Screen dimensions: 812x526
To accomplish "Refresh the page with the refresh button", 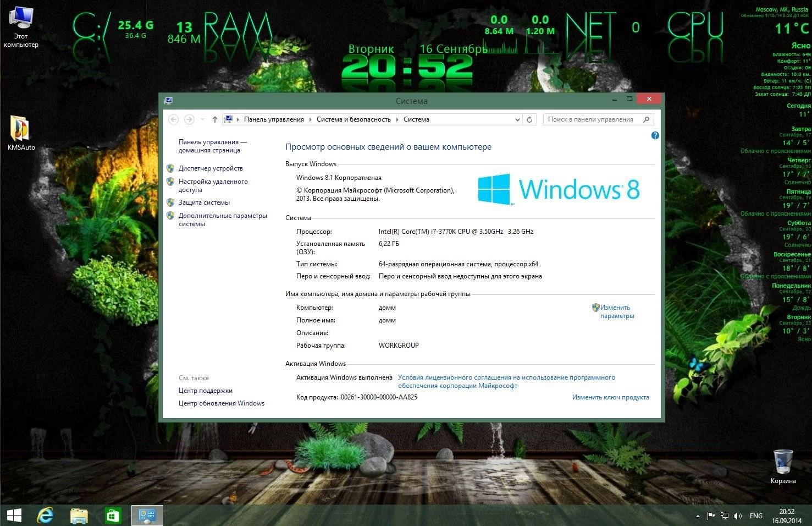I will (x=529, y=119).
